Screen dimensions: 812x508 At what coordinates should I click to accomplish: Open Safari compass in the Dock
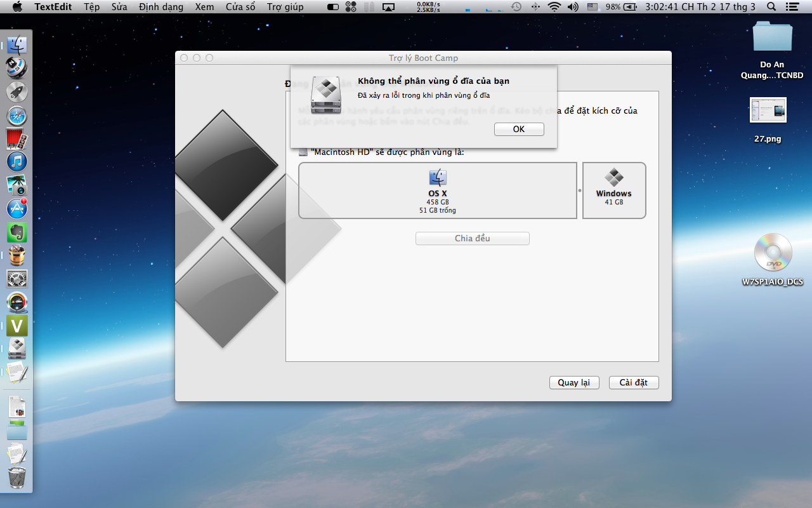[x=17, y=116]
